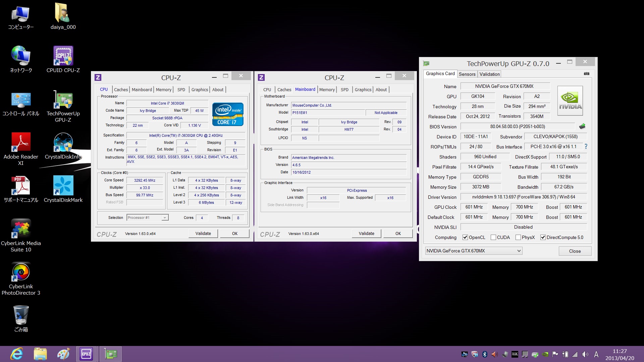Select the SPD tab in right CPU-Z
The image size is (644, 362).
point(344,89)
